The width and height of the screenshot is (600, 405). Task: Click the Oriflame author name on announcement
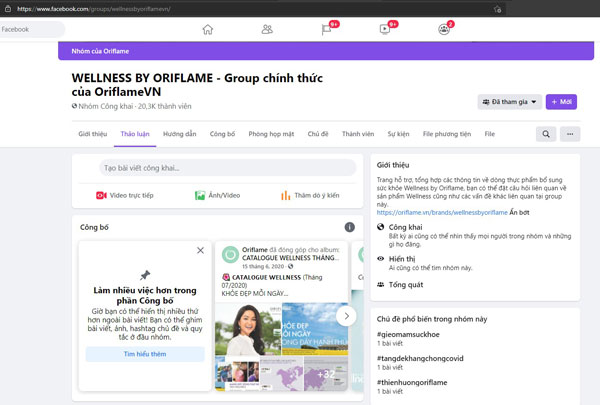[254, 250]
